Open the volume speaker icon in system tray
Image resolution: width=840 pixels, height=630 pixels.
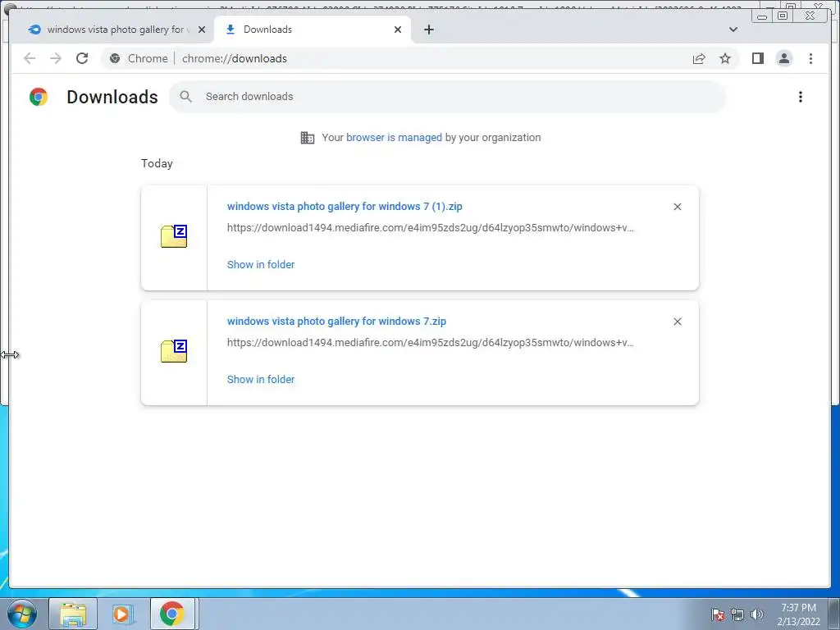(756, 614)
